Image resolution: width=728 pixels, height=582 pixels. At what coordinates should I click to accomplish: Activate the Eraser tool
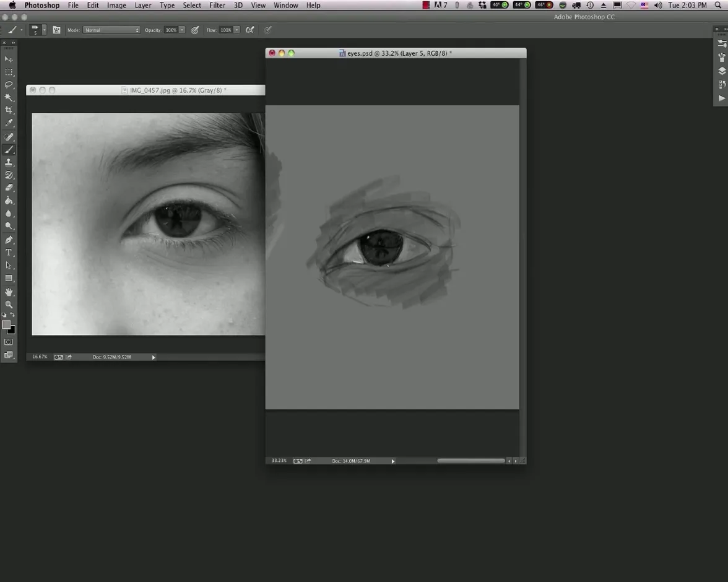[x=9, y=188]
